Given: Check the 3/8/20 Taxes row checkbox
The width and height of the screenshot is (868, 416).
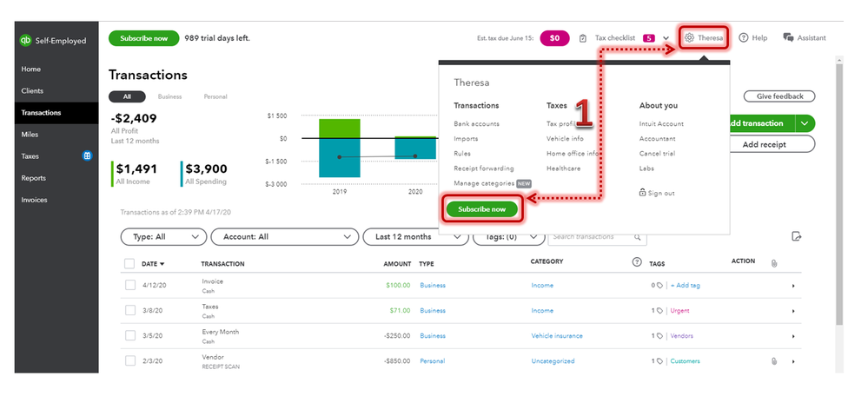Looking at the screenshot, I should 130,310.
